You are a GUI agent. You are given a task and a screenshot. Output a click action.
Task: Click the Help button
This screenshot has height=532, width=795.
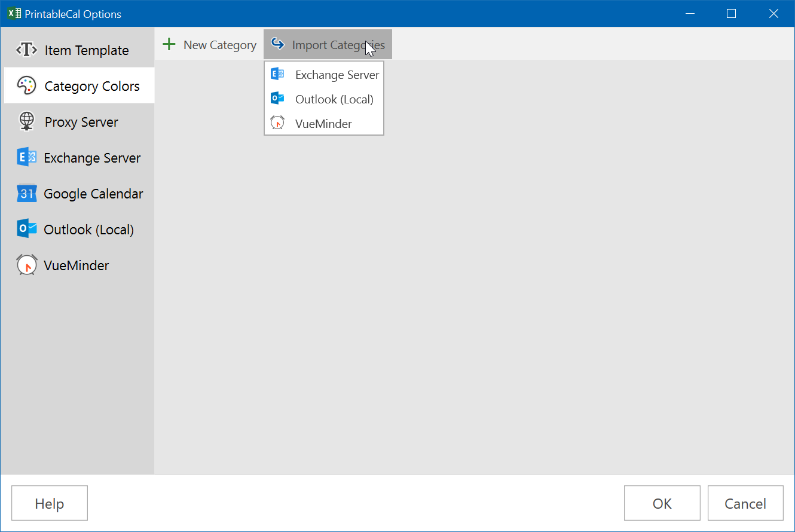point(50,503)
